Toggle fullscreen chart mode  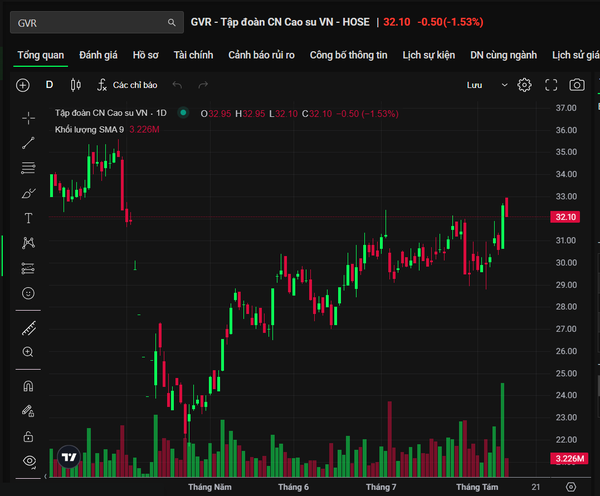tap(551, 85)
